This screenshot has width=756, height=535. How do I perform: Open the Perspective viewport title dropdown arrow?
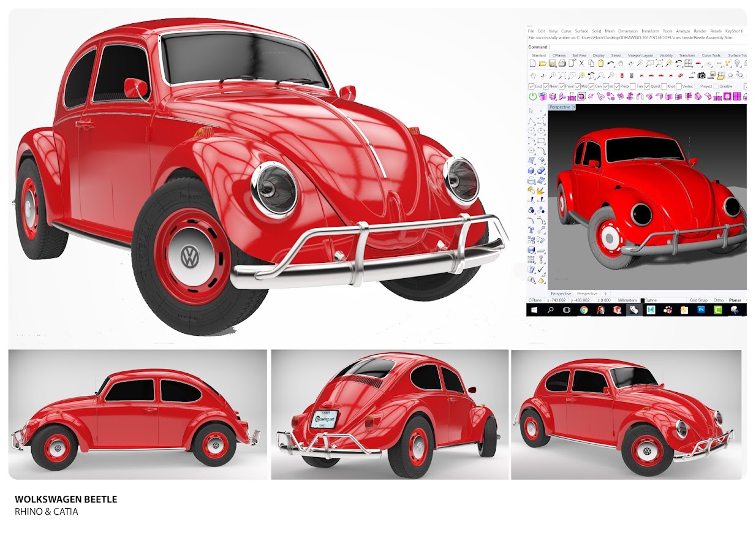click(573, 107)
